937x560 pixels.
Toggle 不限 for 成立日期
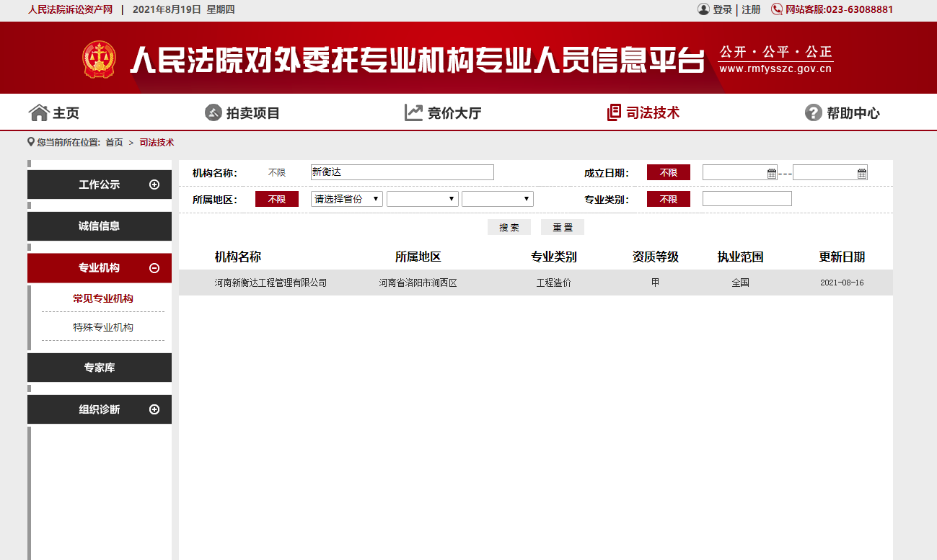pos(668,173)
